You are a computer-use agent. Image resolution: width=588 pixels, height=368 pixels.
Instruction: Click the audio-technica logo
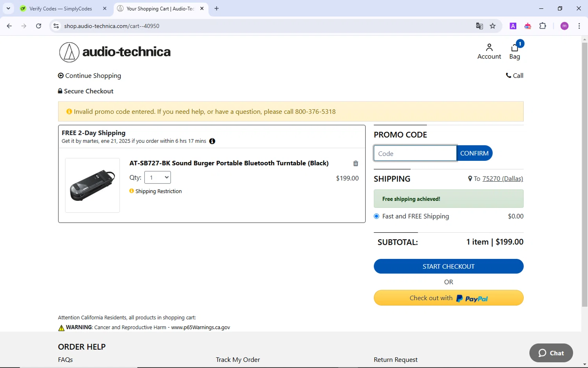point(115,52)
